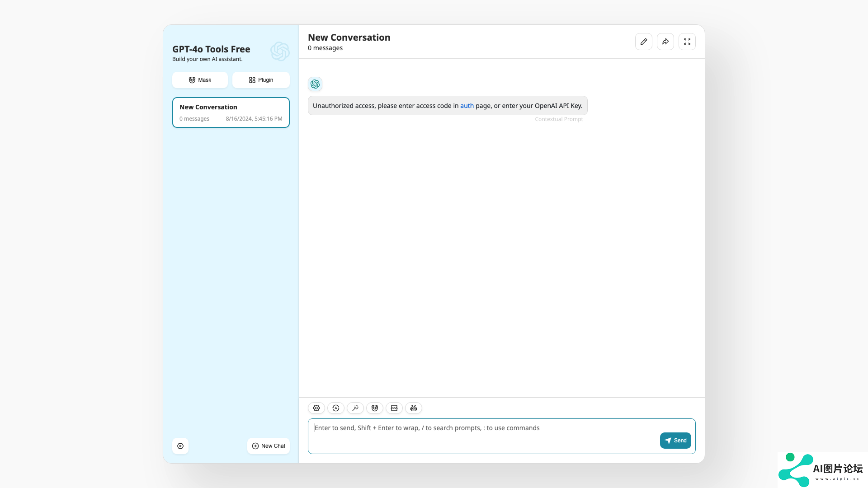Click the OpenAI logo in the sidebar header
The width and height of the screenshot is (868, 488).
click(280, 52)
